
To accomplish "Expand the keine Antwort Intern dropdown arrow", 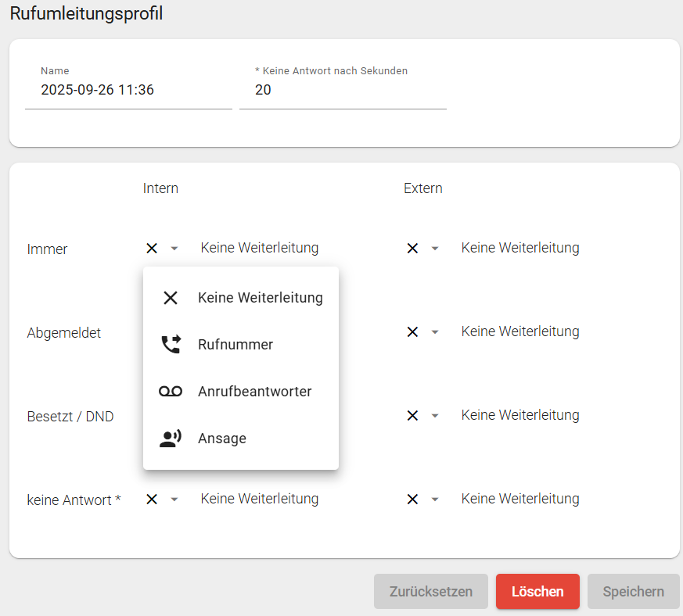I will [x=174, y=500].
